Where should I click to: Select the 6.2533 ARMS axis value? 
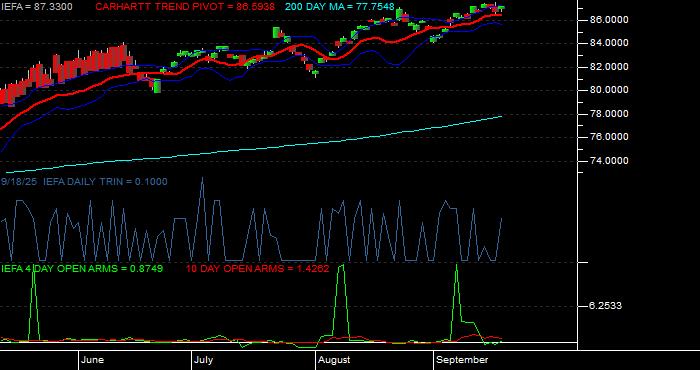pos(605,306)
